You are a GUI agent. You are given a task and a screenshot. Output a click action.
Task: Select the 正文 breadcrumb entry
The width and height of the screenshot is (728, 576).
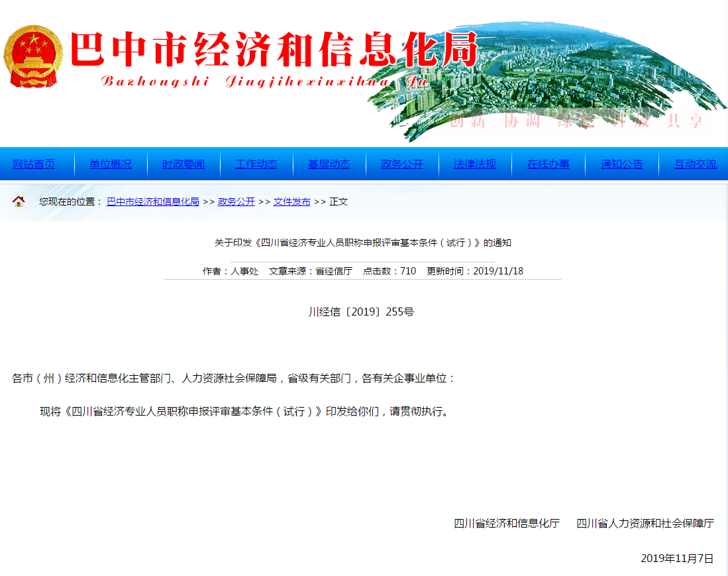tap(337, 202)
